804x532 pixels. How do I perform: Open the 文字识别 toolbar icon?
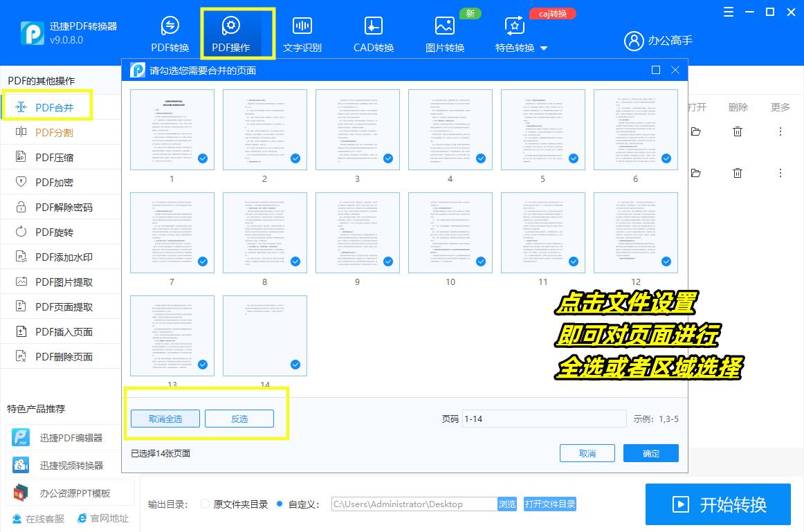click(302, 26)
